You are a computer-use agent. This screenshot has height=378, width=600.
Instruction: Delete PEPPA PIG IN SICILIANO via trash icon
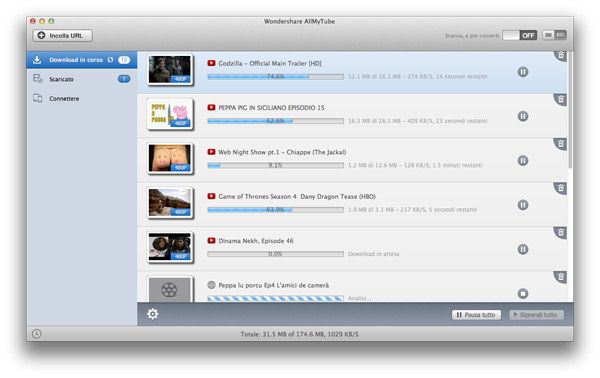point(561,99)
